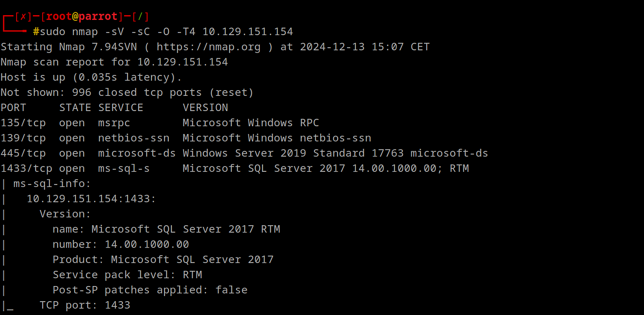Click the ms-sql-info script heading

(x=52, y=184)
